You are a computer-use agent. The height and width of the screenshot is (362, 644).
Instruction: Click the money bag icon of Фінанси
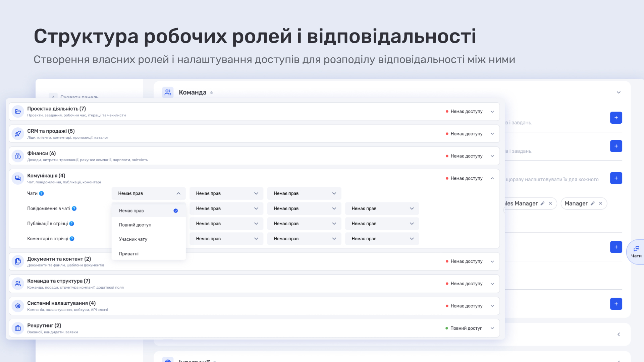[18, 156]
